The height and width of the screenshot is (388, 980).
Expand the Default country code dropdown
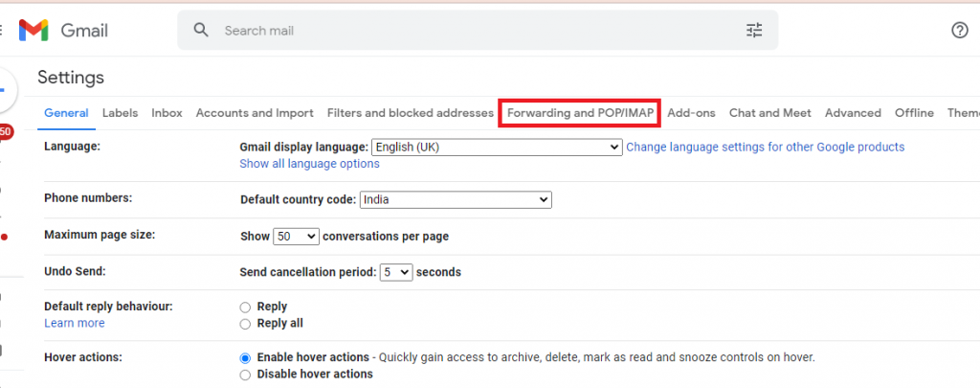pyautogui.click(x=456, y=199)
